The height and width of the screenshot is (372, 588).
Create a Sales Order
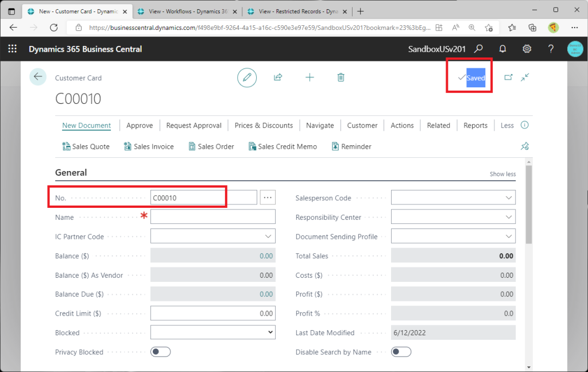(x=211, y=146)
